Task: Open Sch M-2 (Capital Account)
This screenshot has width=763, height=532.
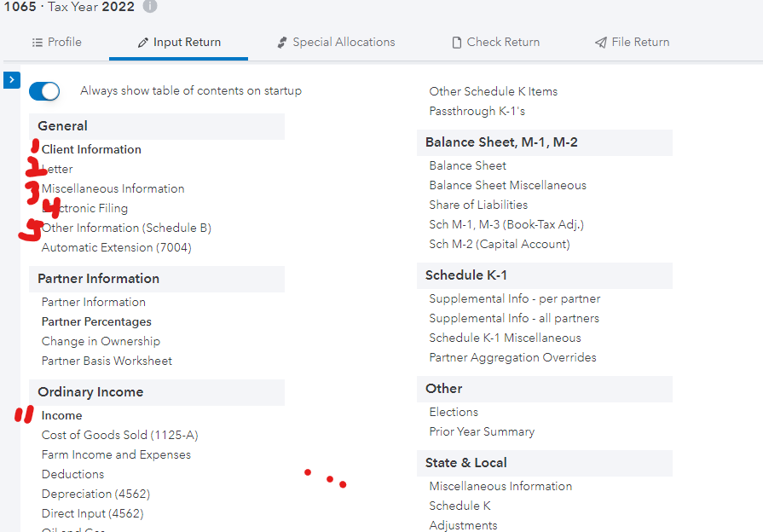Action: pyautogui.click(x=500, y=244)
